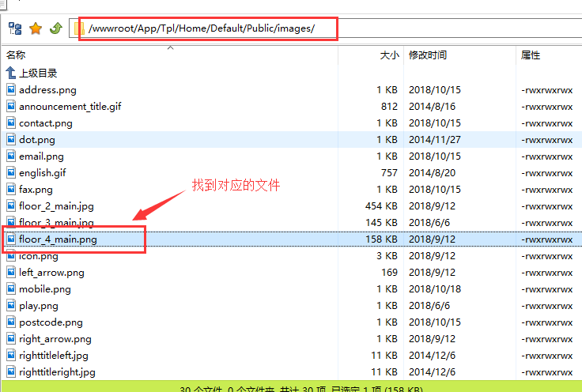The height and width of the screenshot is (392, 582).
Task: Click the play.png file icon
Action: [x=11, y=306]
